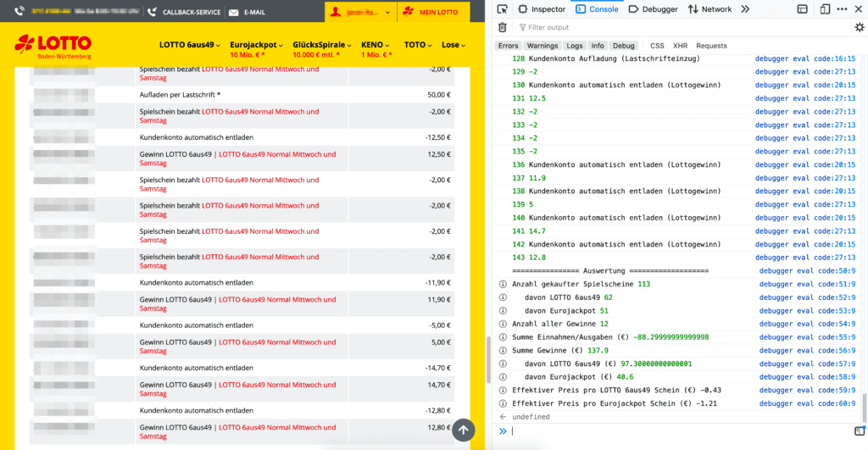Click info icon beside Anzahl gekaufter Spielscheine

click(503, 284)
